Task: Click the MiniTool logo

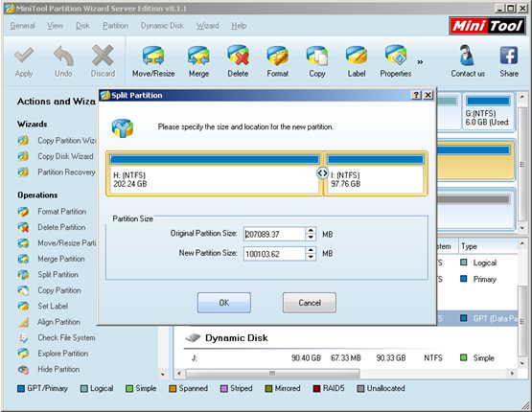Action: (x=488, y=26)
